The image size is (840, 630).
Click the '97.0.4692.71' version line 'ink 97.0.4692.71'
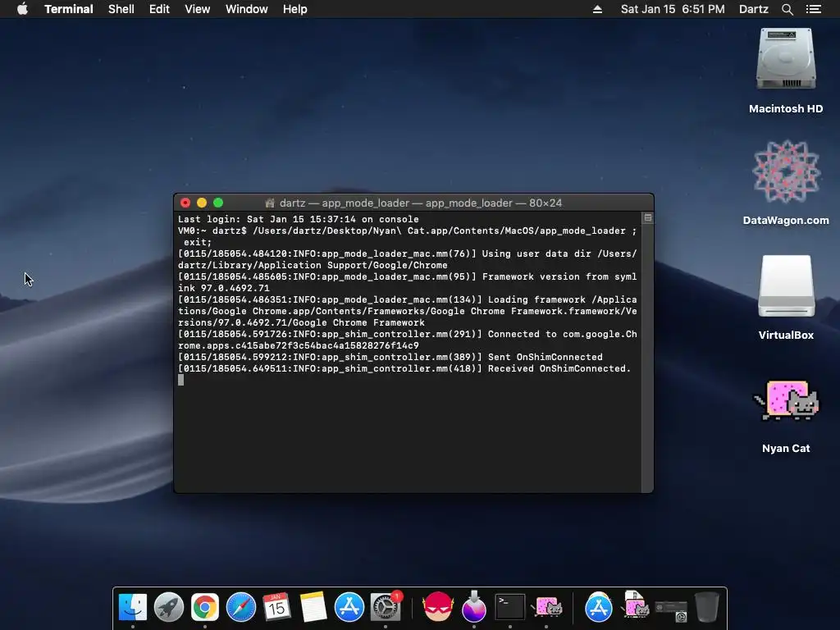click(x=224, y=288)
